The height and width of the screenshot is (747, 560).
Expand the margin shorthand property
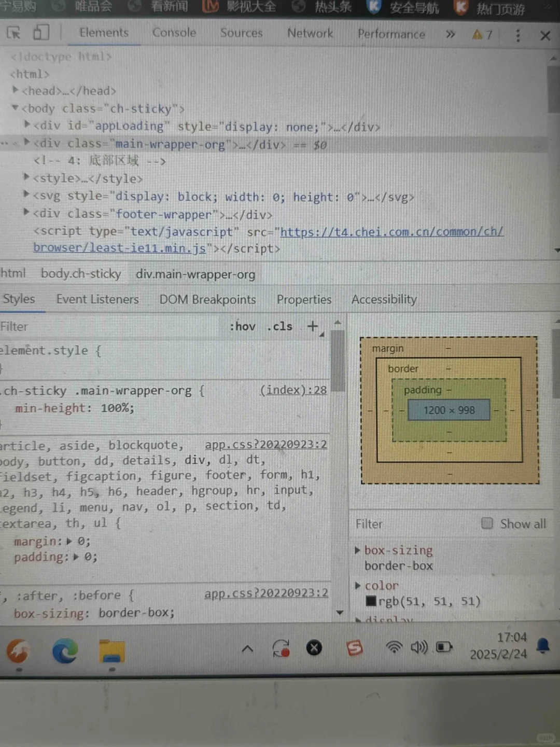coord(69,541)
